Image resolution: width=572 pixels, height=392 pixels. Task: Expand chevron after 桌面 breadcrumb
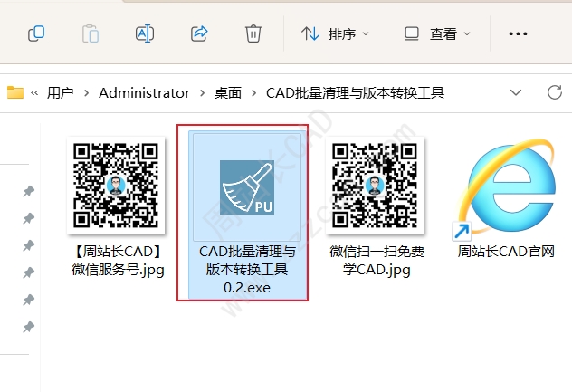click(x=254, y=93)
